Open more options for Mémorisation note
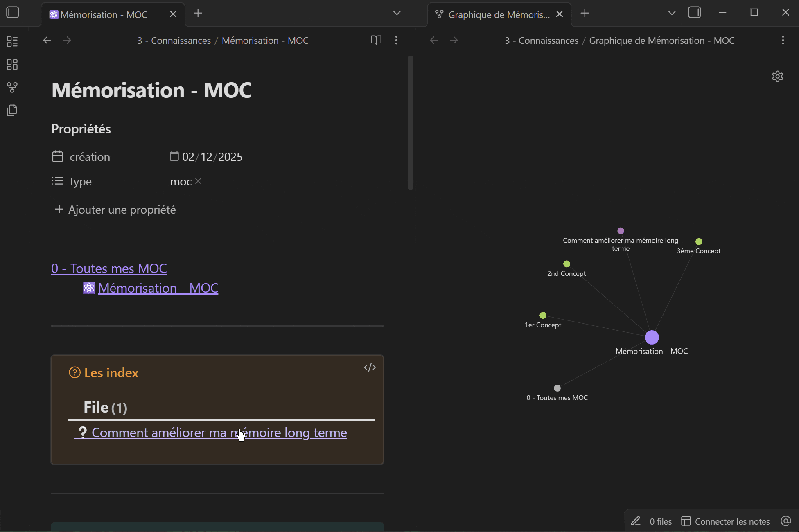This screenshot has height=532, width=799. coord(396,40)
